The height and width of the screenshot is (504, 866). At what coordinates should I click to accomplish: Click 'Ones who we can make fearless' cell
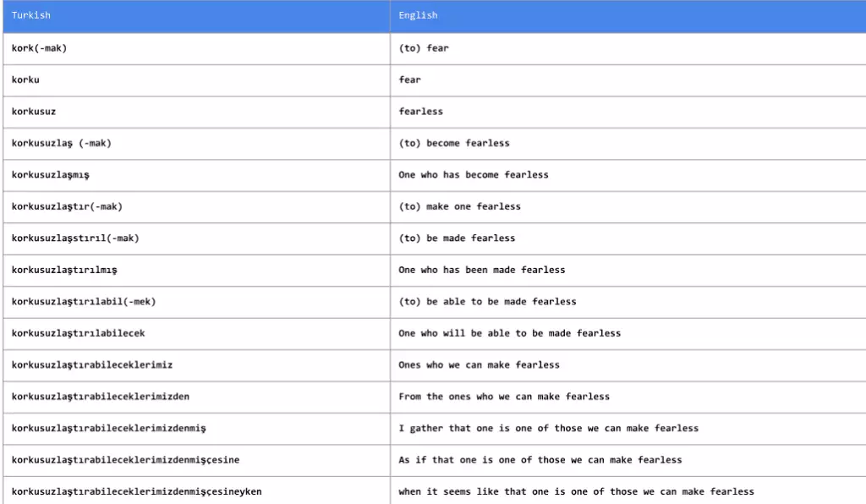click(x=628, y=365)
